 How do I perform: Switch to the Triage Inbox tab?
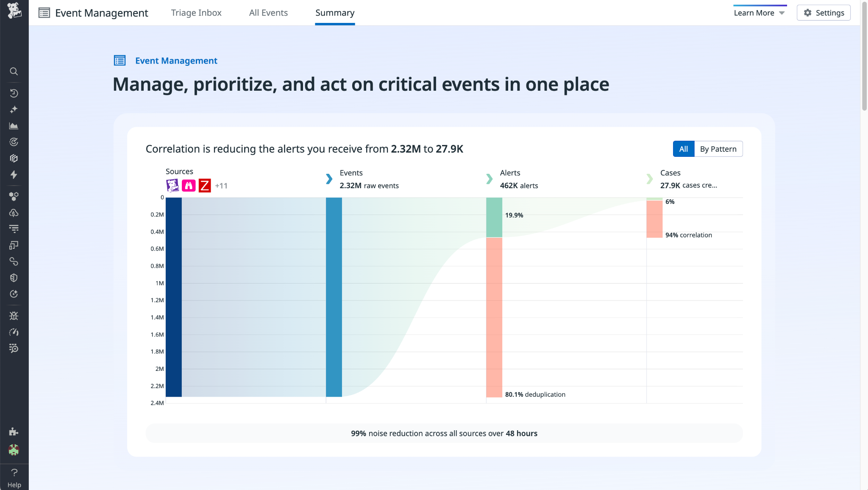coord(196,13)
